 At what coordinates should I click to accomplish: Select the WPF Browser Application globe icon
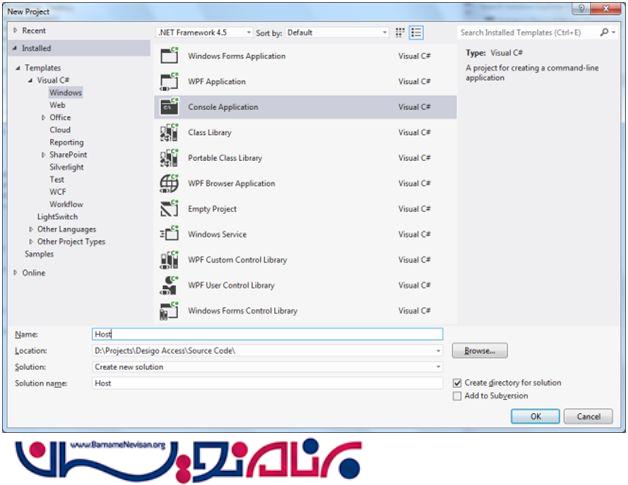click(169, 184)
